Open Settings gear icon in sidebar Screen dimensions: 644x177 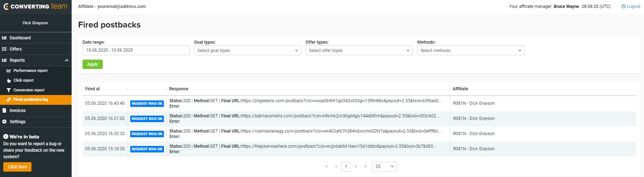pos(4,122)
